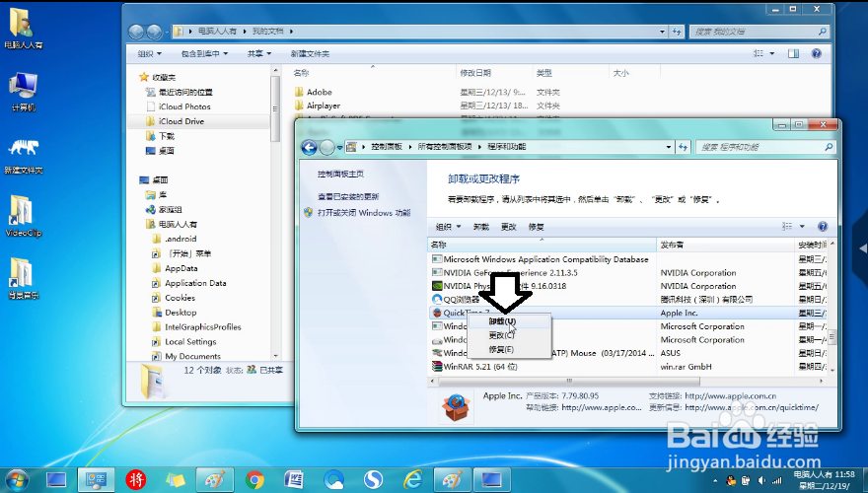The width and height of the screenshot is (868, 493).
Task: Click volume icon in system tray
Action: pyautogui.click(x=761, y=480)
